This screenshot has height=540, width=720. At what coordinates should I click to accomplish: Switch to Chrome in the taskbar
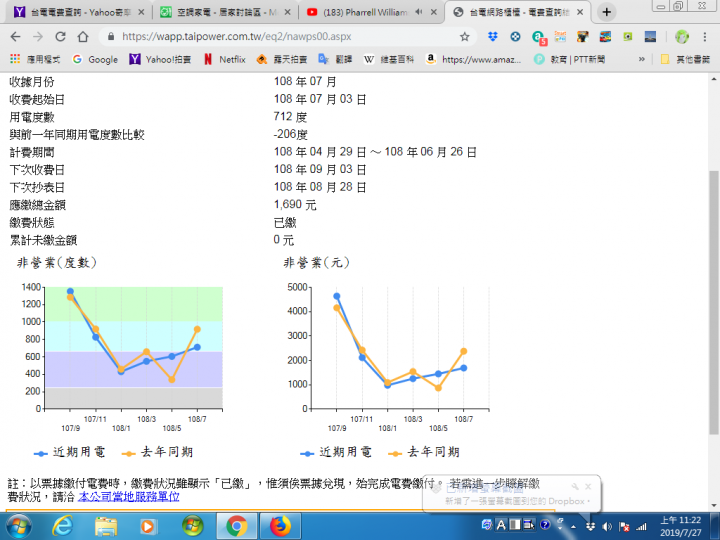click(236, 526)
